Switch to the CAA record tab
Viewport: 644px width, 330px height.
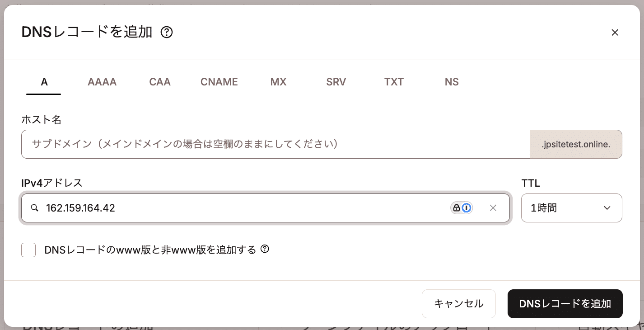160,82
